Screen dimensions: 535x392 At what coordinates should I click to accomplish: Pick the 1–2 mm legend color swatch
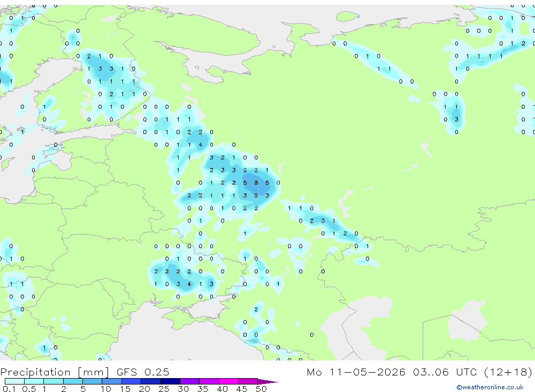(53, 381)
